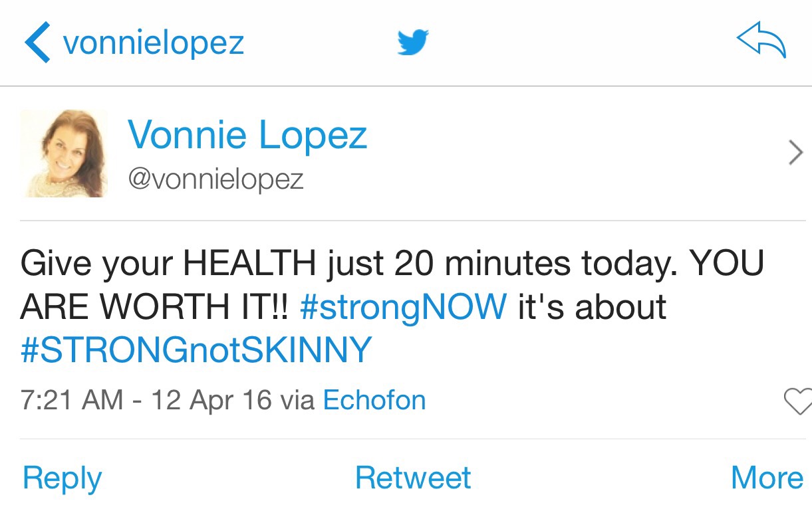This screenshot has height=513, width=812.
Task: Open the #STRONGnotSKINNY hashtag
Action: point(196,350)
